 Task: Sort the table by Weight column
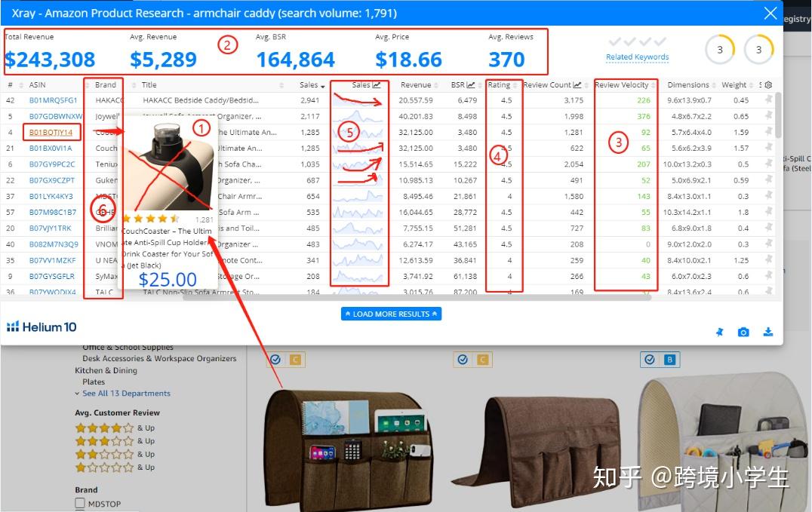(x=734, y=85)
